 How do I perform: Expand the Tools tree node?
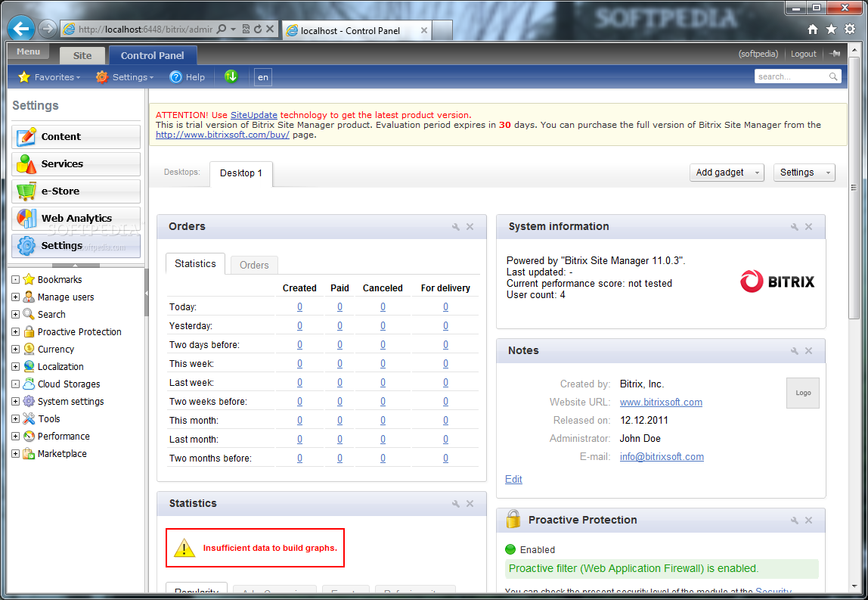point(15,419)
